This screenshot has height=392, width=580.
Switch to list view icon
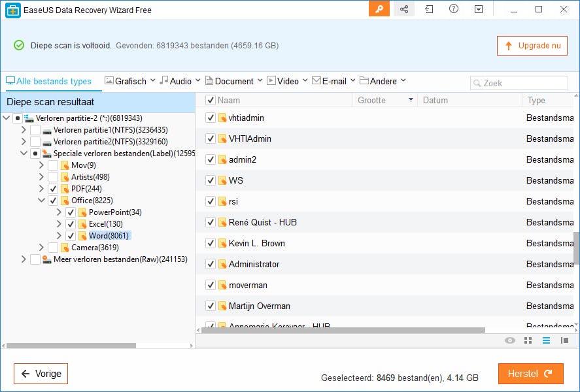point(546,340)
